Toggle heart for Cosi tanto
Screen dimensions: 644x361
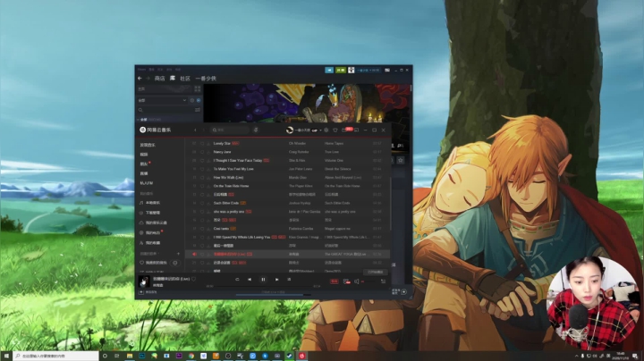coord(202,229)
